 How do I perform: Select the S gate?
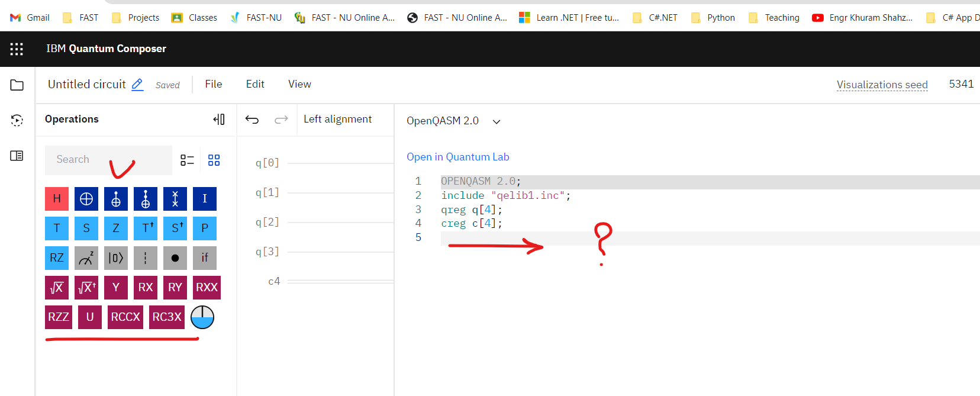coord(86,228)
